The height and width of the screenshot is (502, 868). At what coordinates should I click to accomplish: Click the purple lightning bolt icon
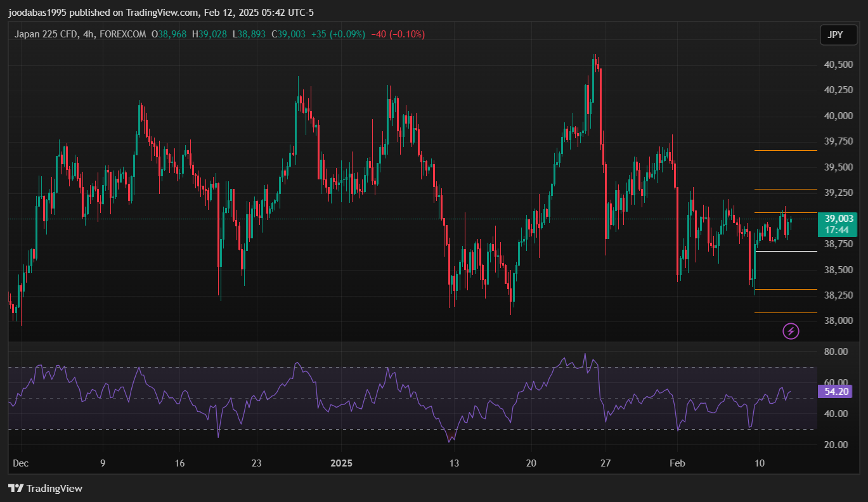(791, 330)
